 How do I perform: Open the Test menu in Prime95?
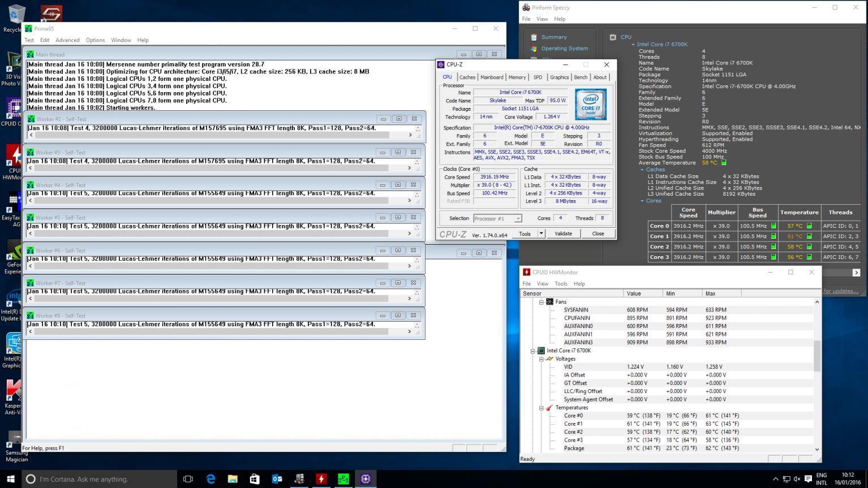tap(29, 40)
